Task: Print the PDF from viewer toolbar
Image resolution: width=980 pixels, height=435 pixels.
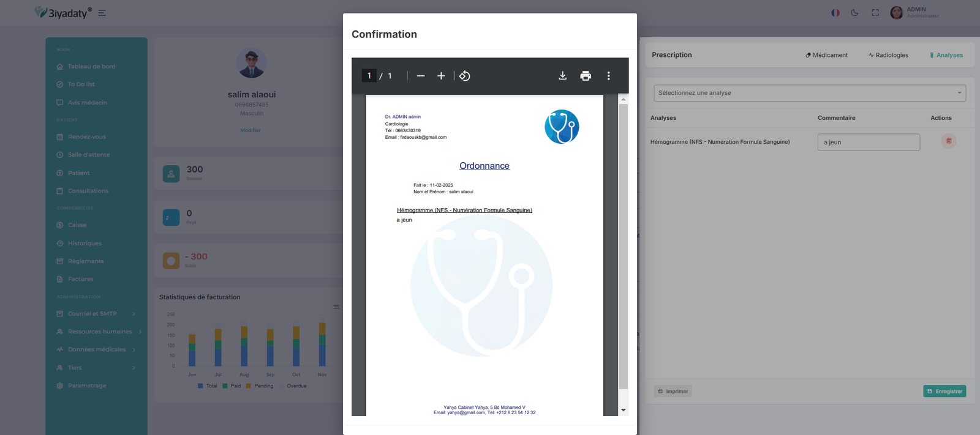Action: pos(586,76)
